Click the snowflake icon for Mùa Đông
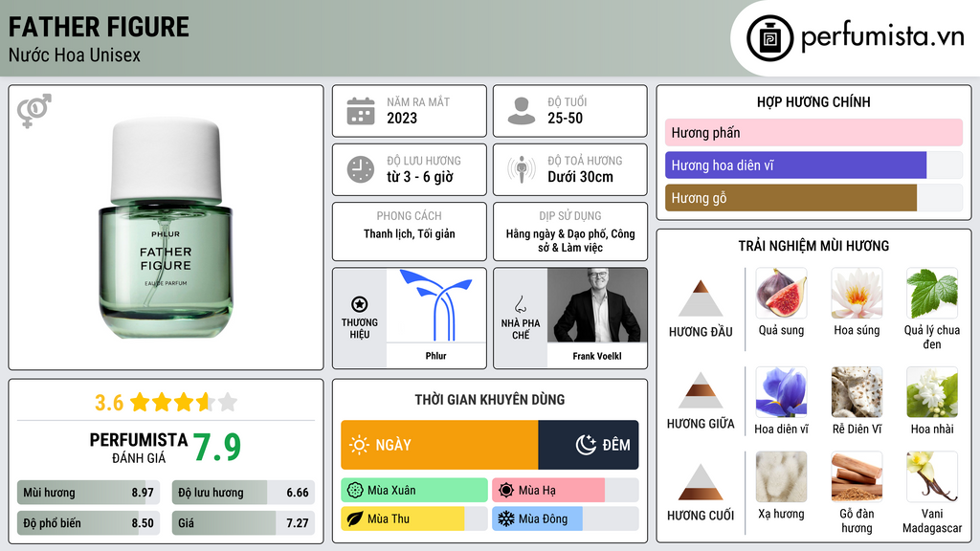The height and width of the screenshot is (551, 980). (x=506, y=518)
